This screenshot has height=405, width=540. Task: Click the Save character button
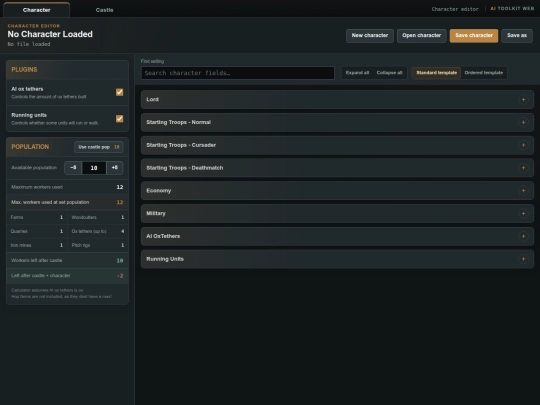pyautogui.click(x=474, y=35)
